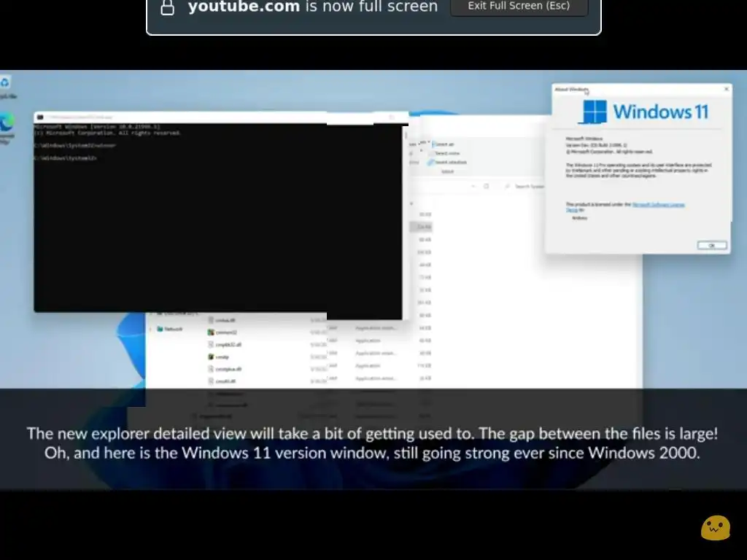This screenshot has height=560, width=747.
Task: Click Select all in Explorer ribbon
Action: pyautogui.click(x=444, y=144)
